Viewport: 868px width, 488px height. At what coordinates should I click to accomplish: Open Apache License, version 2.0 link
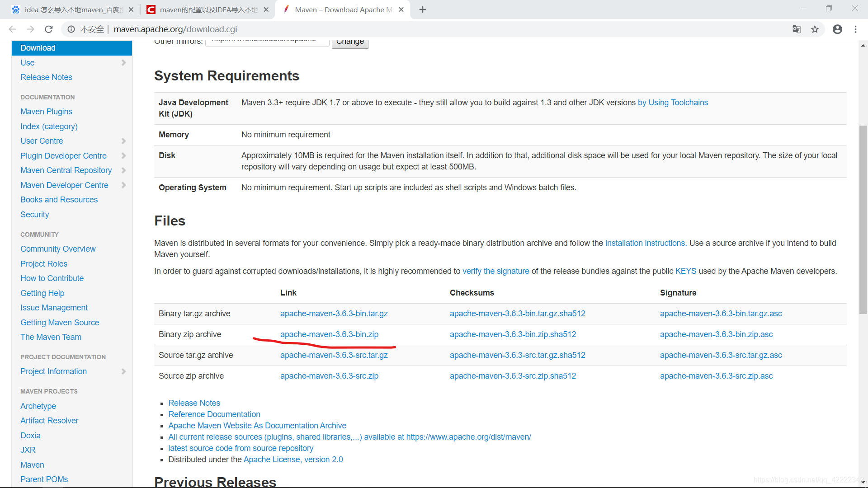pyautogui.click(x=293, y=460)
